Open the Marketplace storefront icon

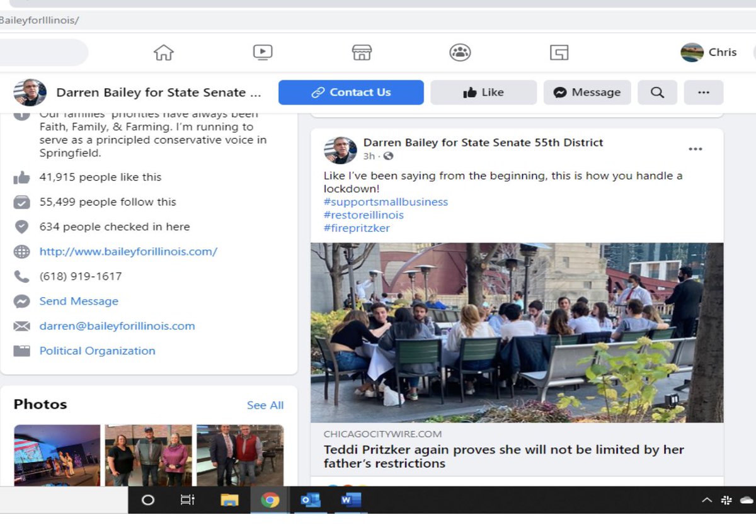[x=362, y=52]
